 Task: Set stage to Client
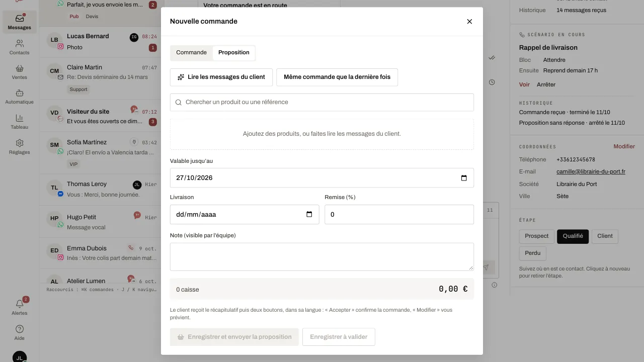click(605, 236)
